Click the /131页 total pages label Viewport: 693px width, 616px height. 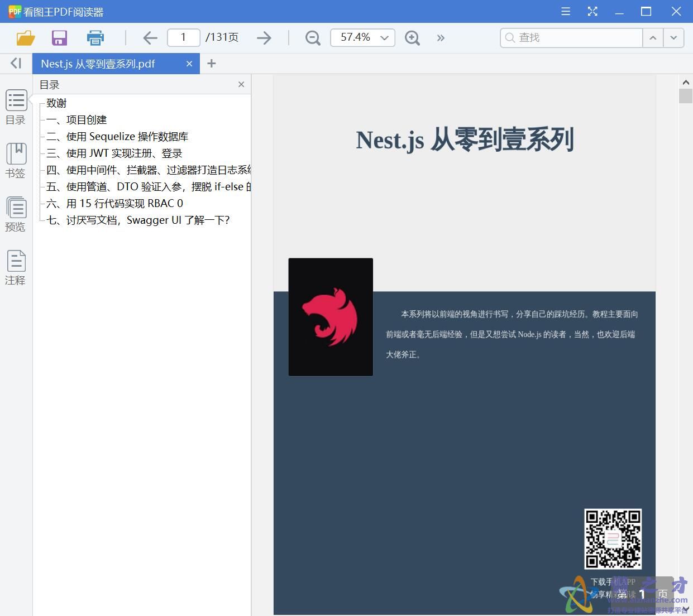222,37
